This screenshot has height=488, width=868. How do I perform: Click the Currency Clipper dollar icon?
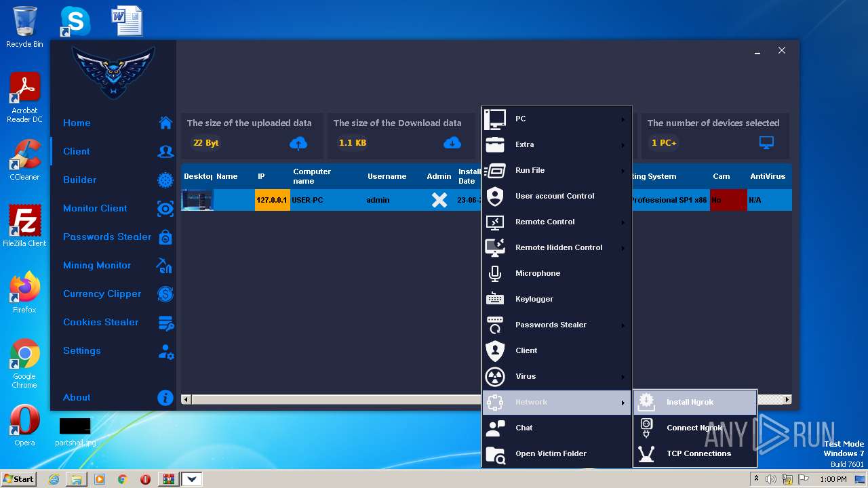tap(165, 293)
